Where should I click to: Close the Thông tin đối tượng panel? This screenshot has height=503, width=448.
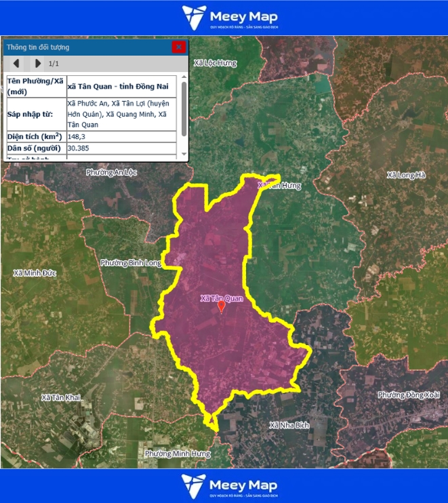click(x=178, y=47)
